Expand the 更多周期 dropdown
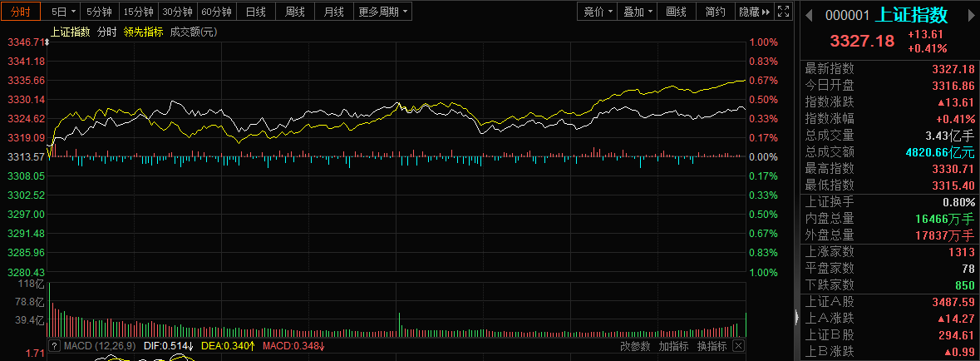 pos(383,12)
